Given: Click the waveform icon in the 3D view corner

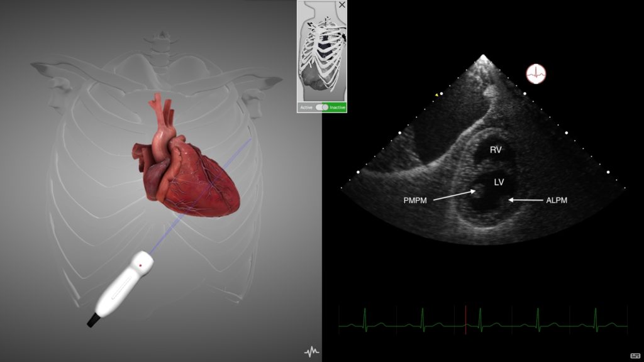Looking at the screenshot, I should click(312, 351).
